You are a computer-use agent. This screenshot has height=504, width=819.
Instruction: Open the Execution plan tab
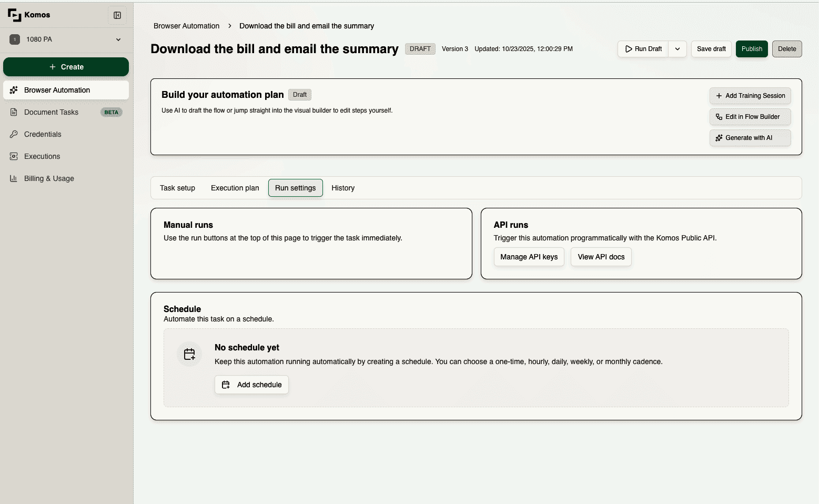(235, 188)
